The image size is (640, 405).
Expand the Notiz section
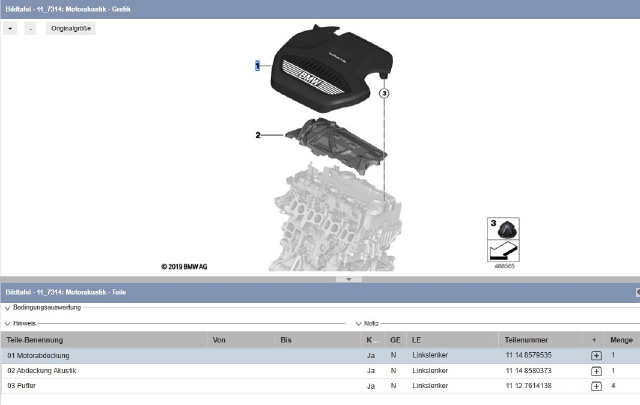coord(358,324)
